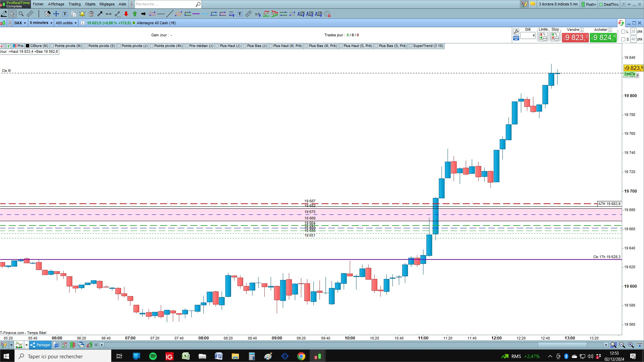Toggle the Prix médian (J) checkbox

pyautogui.click(x=187, y=46)
